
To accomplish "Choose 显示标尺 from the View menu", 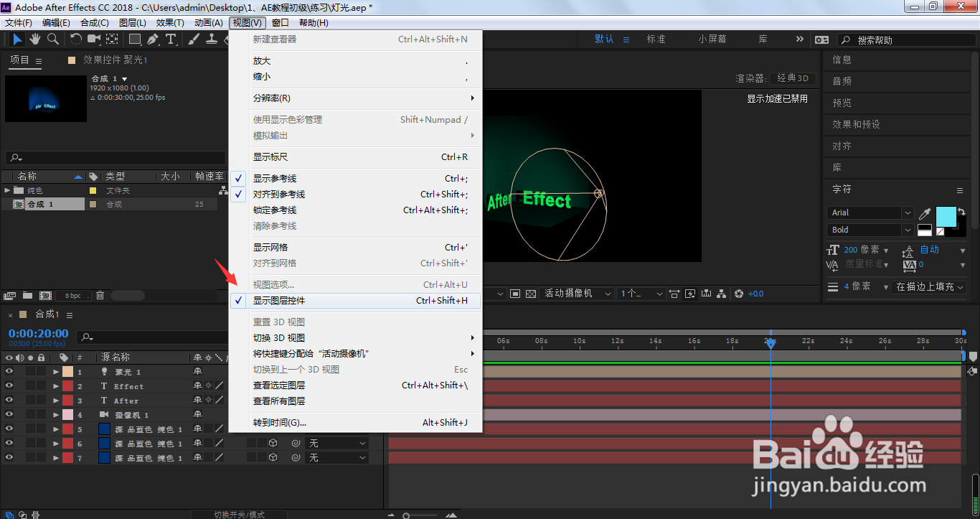I will pos(355,157).
